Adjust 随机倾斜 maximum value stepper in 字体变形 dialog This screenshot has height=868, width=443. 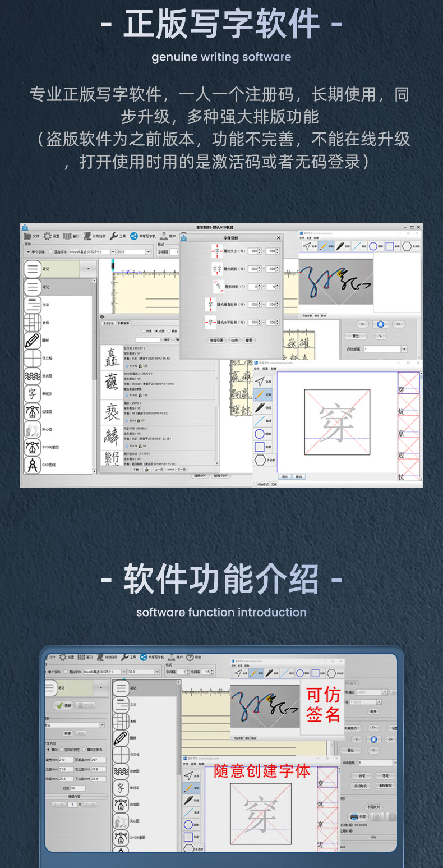pyautogui.click(x=277, y=287)
